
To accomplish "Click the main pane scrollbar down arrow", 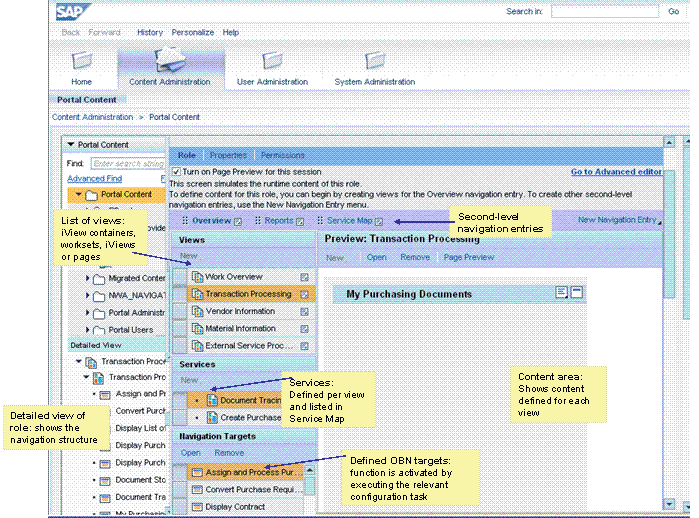I will point(669,504).
